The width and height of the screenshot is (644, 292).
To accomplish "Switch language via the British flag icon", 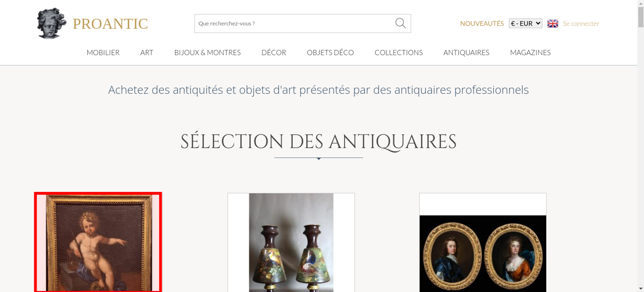I will tap(553, 23).
